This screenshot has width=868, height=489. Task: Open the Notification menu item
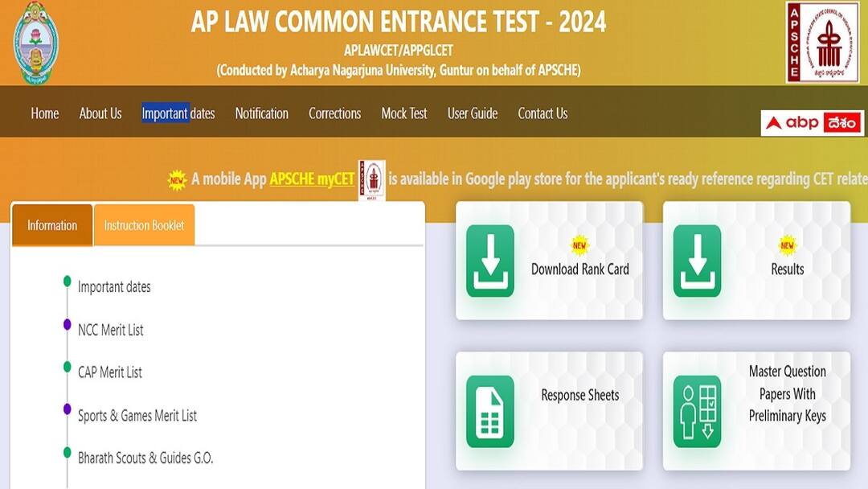(261, 113)
